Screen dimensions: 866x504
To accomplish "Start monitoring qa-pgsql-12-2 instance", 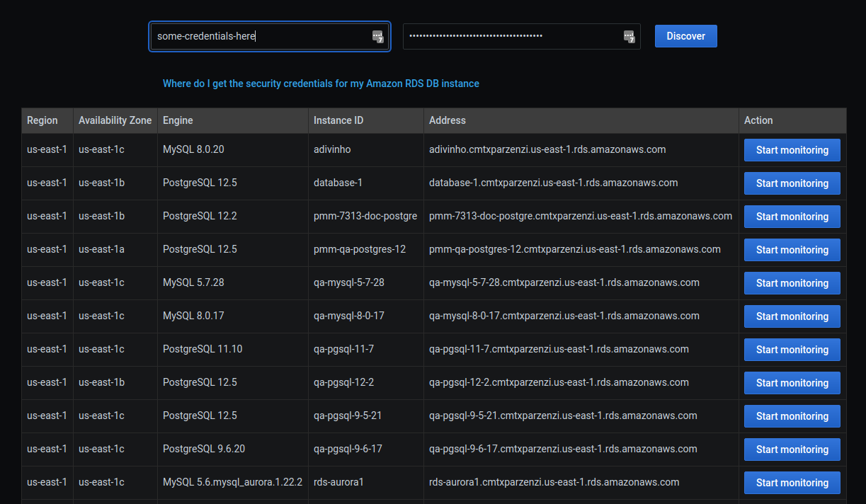I will (792, 383).
